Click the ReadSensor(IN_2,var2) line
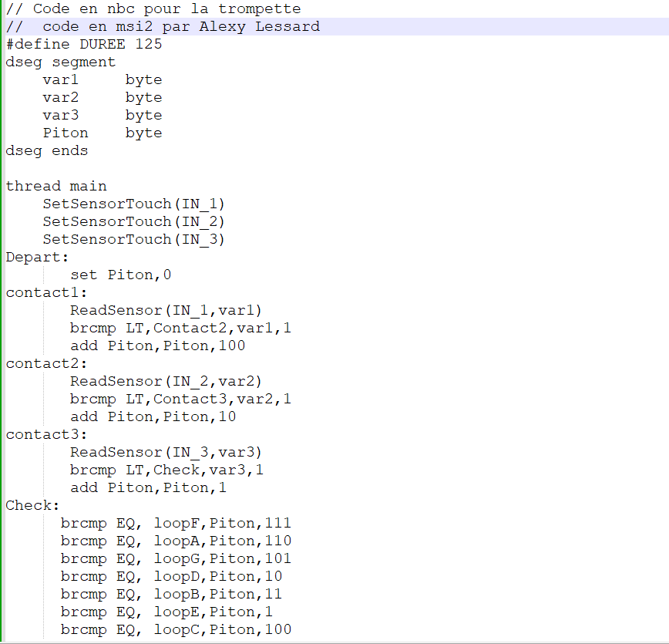Viewport: 669px width, 644px height. click(x=166, y=381)
